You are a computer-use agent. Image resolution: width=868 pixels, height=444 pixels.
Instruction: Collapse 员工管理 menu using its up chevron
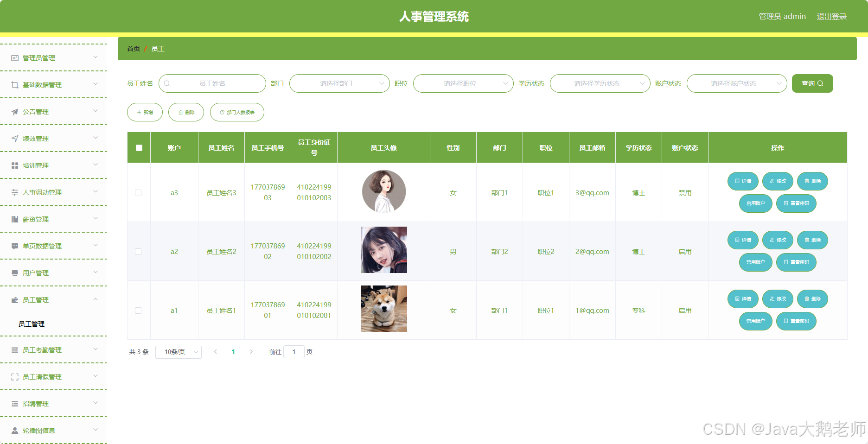tap(96, 299)
